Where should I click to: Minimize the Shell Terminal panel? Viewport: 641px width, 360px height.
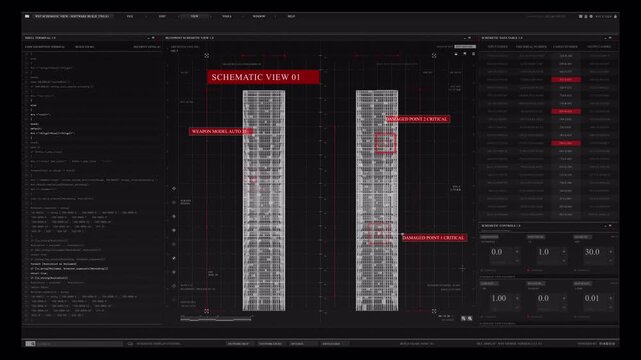pos(148,38)
